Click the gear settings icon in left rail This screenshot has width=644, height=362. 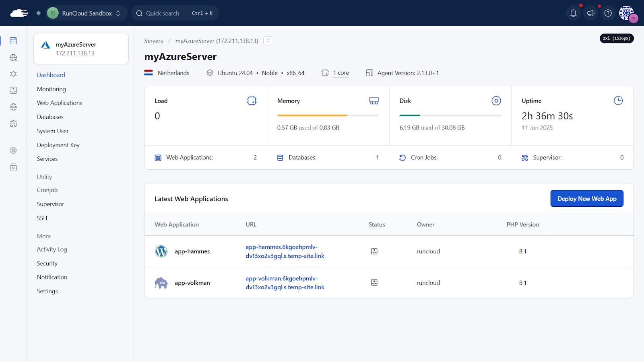[13, 150]
